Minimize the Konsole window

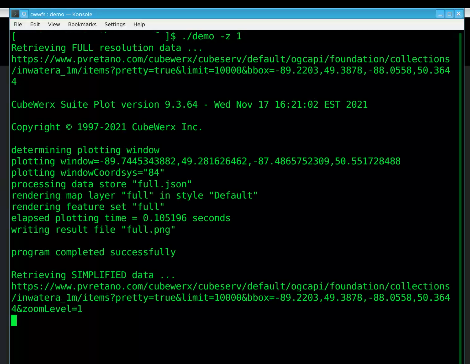(440, 14)
